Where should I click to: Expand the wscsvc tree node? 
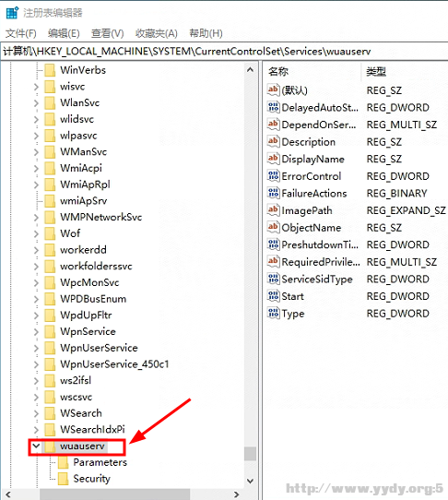(36, 397)
